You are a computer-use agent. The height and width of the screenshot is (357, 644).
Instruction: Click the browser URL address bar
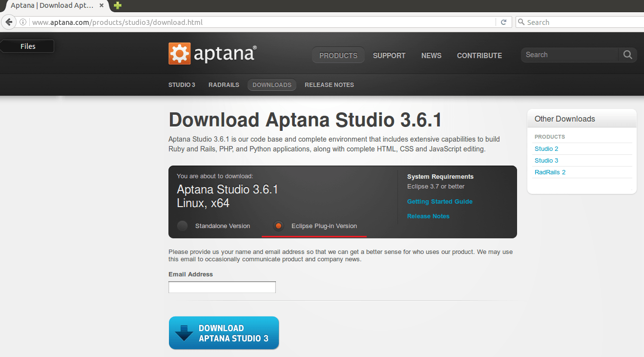(263, 22)
